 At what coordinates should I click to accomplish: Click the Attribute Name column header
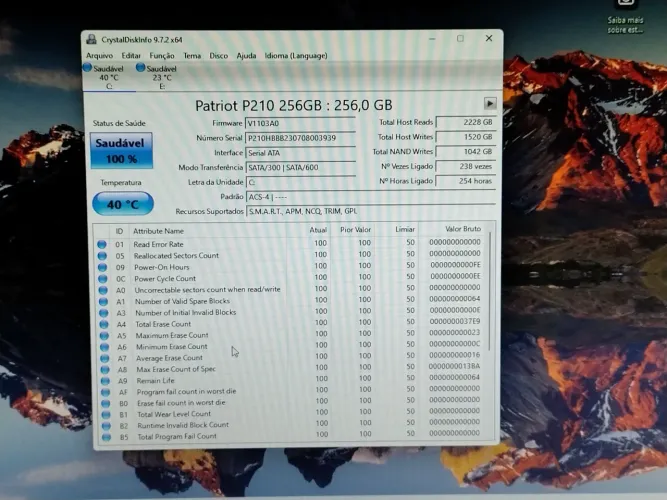[158, 231]
